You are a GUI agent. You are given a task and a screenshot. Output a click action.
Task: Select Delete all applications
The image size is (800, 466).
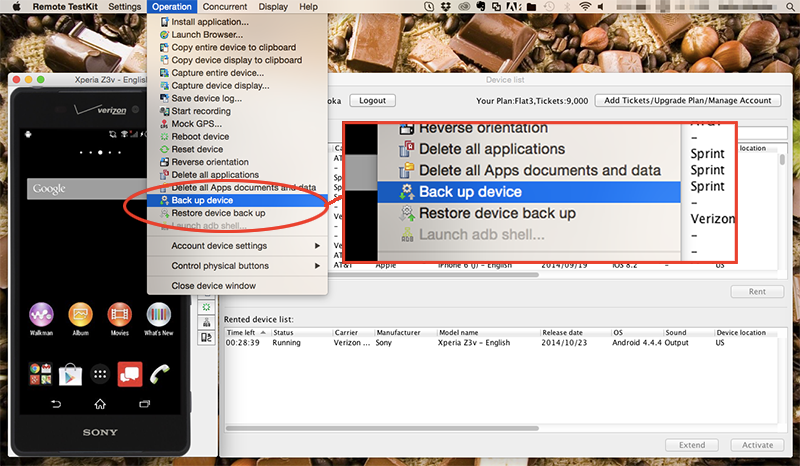click(237, 175)
